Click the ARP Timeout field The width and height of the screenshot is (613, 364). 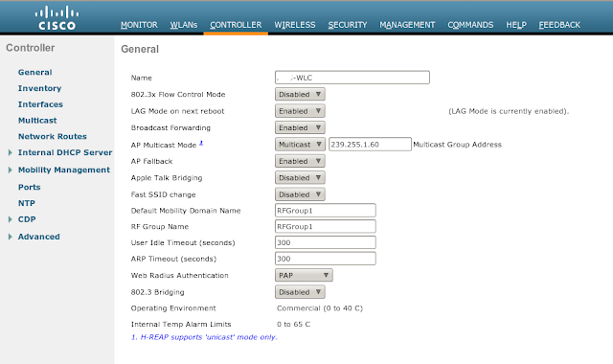click(326, 259)
